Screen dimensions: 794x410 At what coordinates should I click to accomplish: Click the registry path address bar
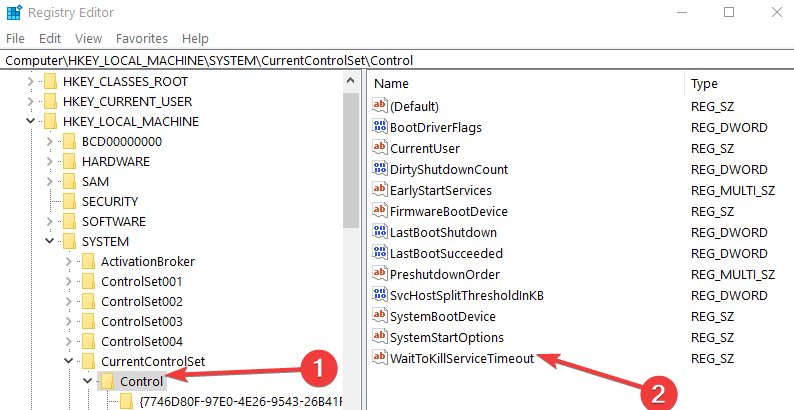coord(397,61)
